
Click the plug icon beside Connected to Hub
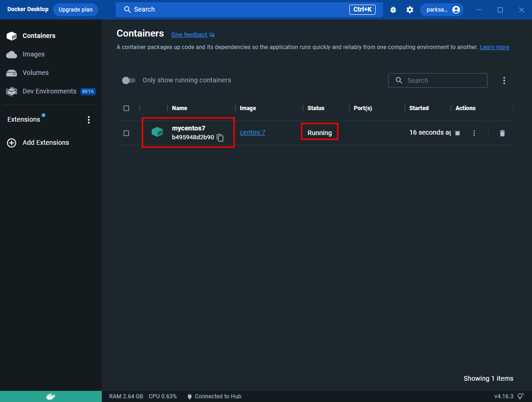tap(190, 396)
